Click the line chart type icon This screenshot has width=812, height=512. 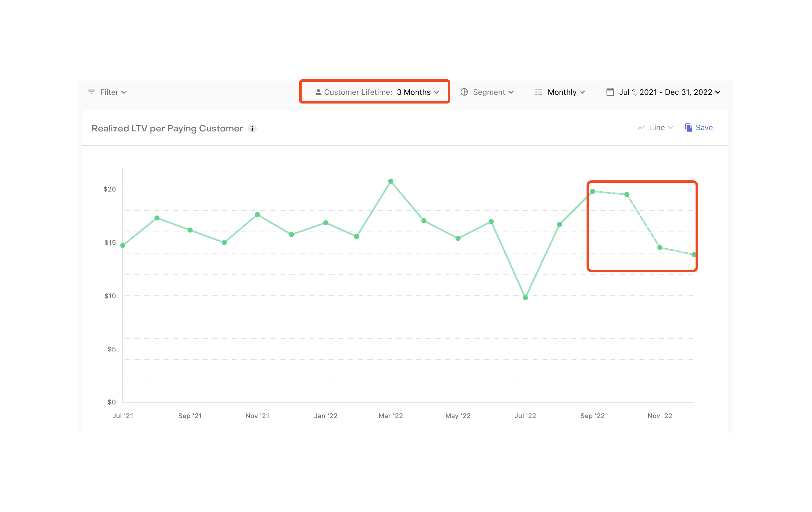(641, 128)
